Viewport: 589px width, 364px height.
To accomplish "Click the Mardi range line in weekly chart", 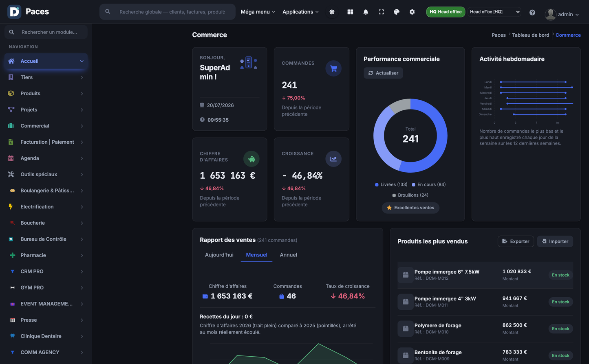I will pos(536,88).
